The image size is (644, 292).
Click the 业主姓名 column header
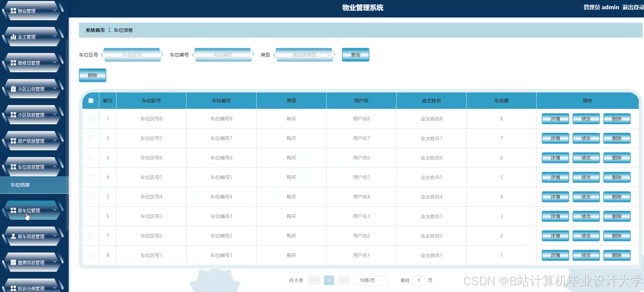coord(431,101)
